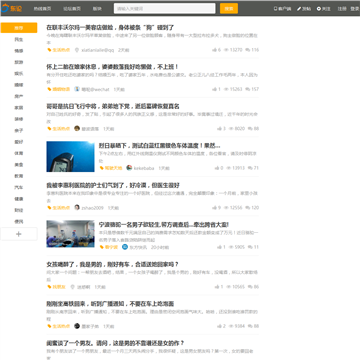360x360 pixels.
Task: Open 论坛首页 in top navigation
Action: [72, 9]
